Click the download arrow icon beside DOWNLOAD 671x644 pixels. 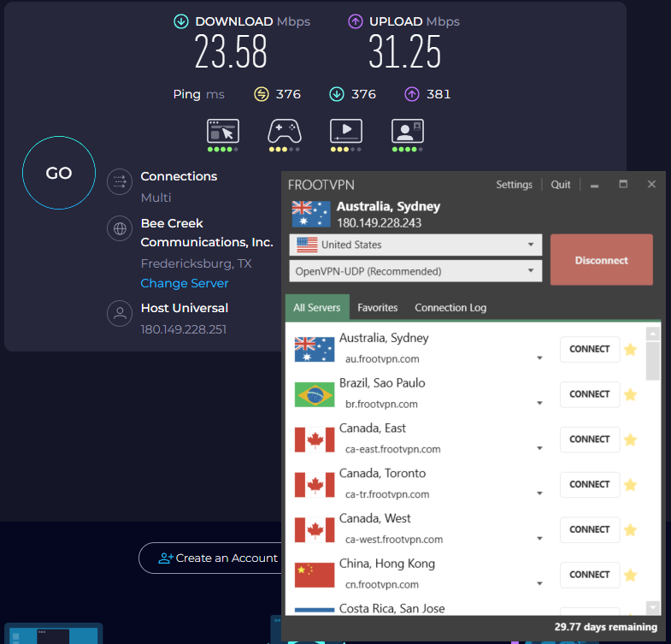181,21
